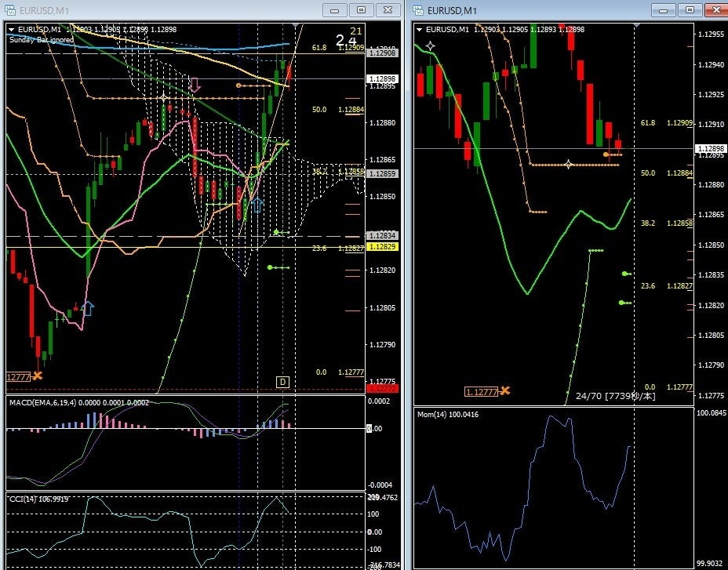Restore the right EURUSD,M1 chart window
728x570 pixels.
(x=690, y=9)
